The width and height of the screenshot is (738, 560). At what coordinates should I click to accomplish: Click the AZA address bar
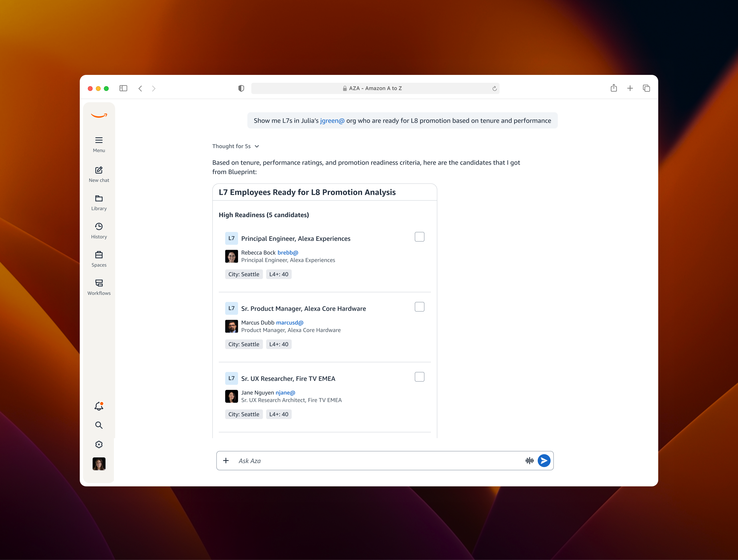(375, 88)
